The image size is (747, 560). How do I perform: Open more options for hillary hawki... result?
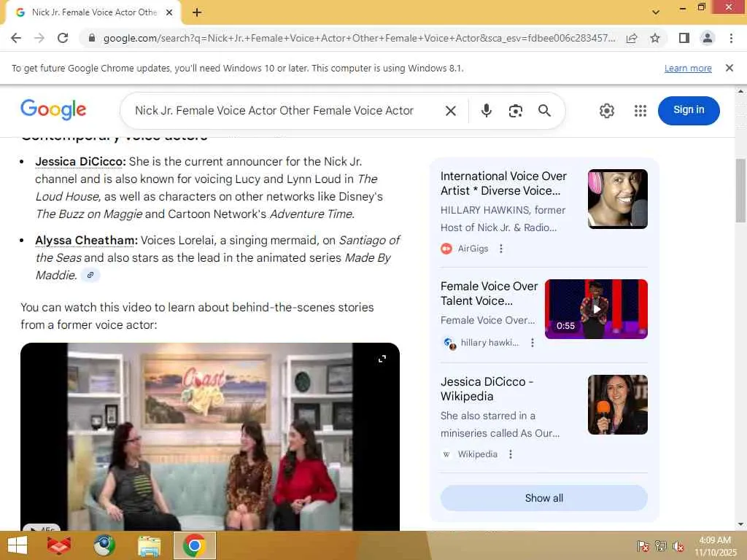[532, 343]
